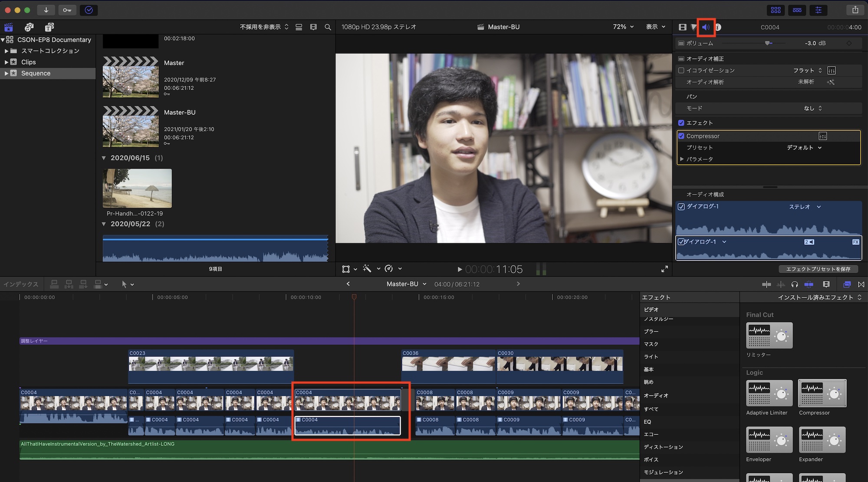Click the share export icon
Viewport: 868px width, 482px height.
coord(855,10)
